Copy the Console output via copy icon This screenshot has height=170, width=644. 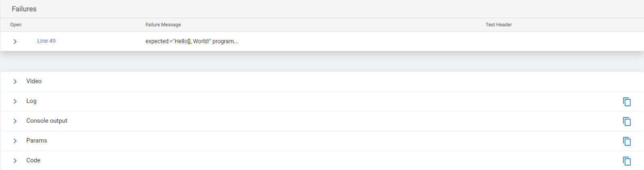tap(627, 122)
